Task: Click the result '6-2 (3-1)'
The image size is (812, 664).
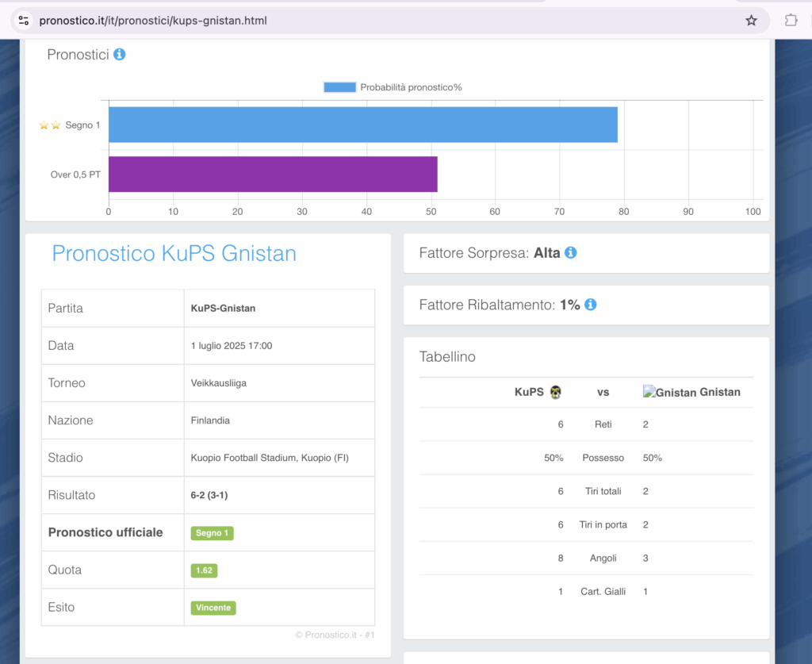Action: pos(209,495)
